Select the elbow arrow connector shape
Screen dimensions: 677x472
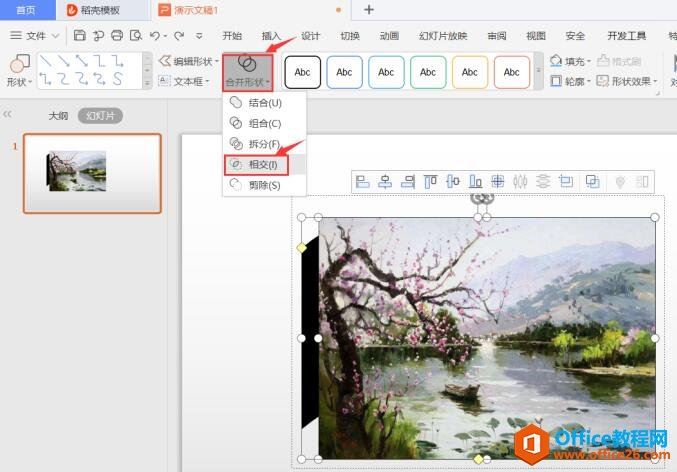pos(117,61)
